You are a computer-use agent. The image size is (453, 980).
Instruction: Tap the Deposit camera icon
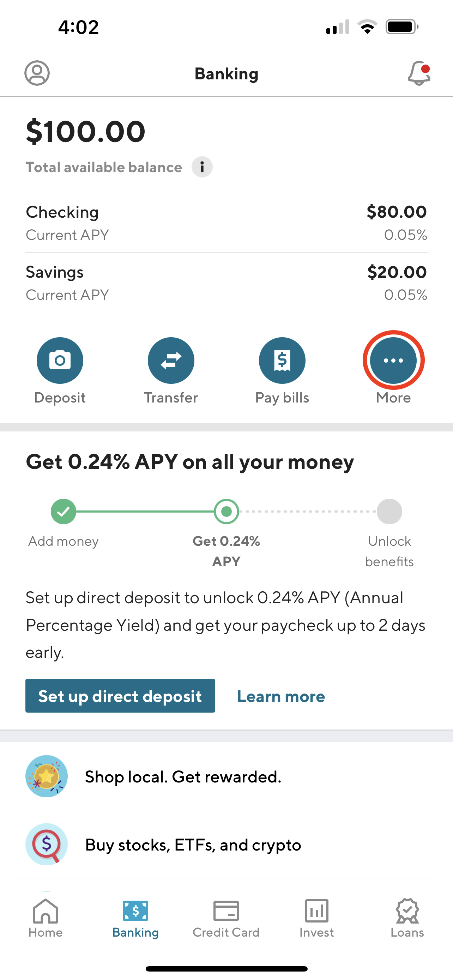[60, 360]
